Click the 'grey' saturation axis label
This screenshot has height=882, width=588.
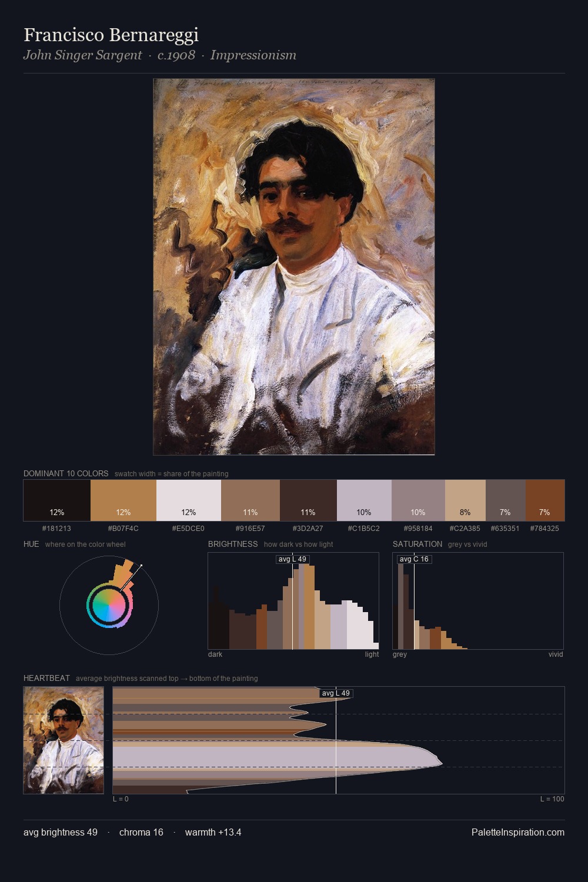pos(400,654)
